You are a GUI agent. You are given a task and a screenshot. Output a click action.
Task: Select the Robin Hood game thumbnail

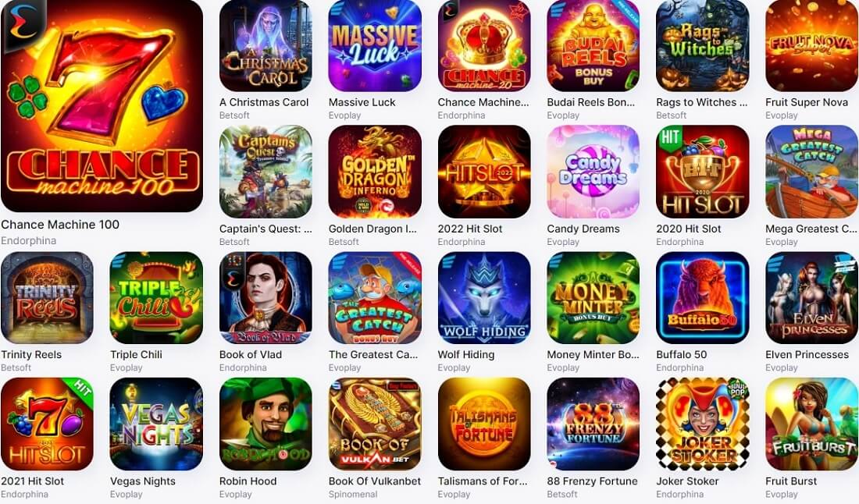click(266, 424)
